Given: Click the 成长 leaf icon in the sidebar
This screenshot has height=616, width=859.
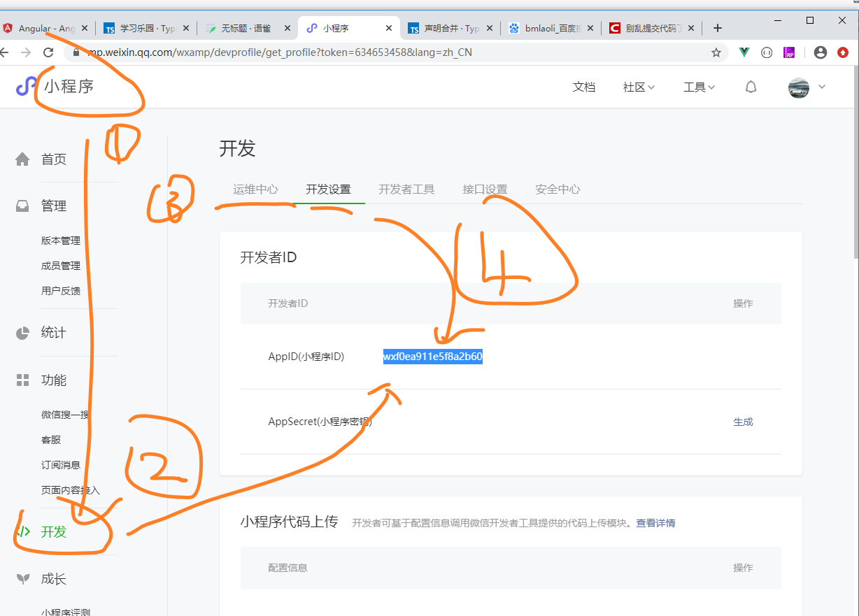Looking at the screenshot, I should tap(23, 579).
